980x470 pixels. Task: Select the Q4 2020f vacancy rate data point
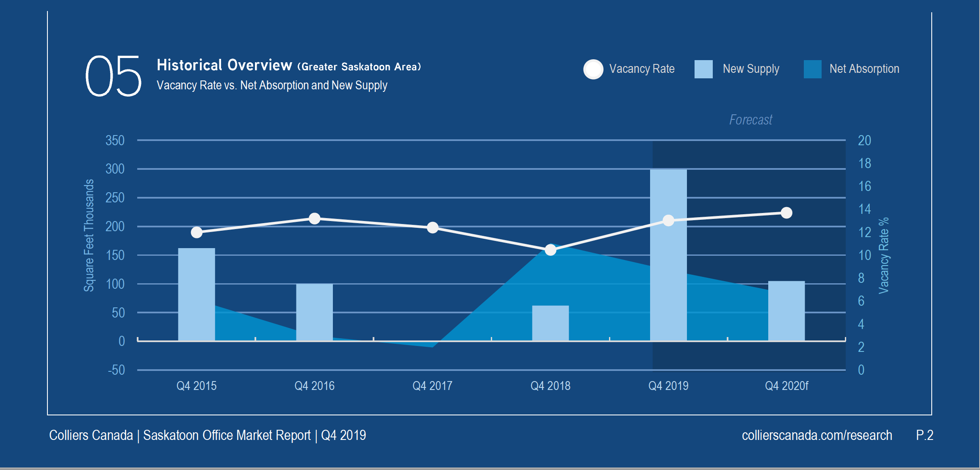pos(786,213)
